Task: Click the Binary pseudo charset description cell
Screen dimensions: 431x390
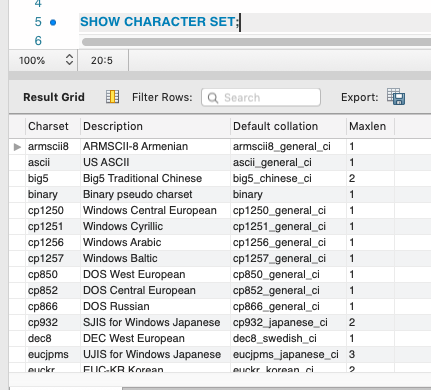Action: pyautogui.click(x=155, y=194)
